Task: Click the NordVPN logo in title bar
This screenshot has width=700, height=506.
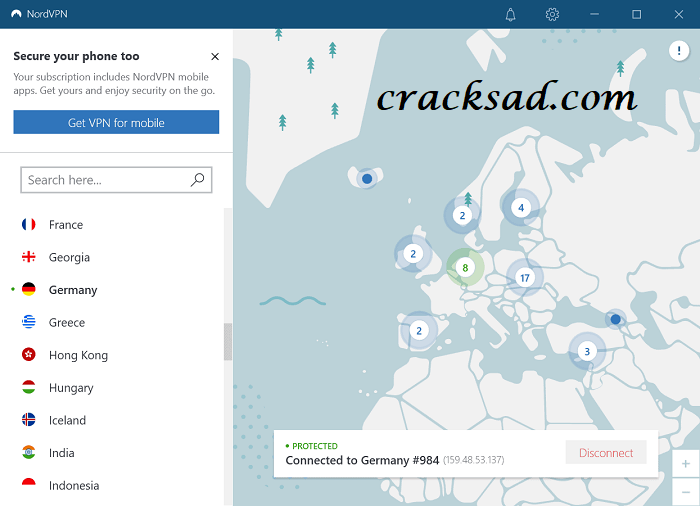Action: click(x=17, y=14)
